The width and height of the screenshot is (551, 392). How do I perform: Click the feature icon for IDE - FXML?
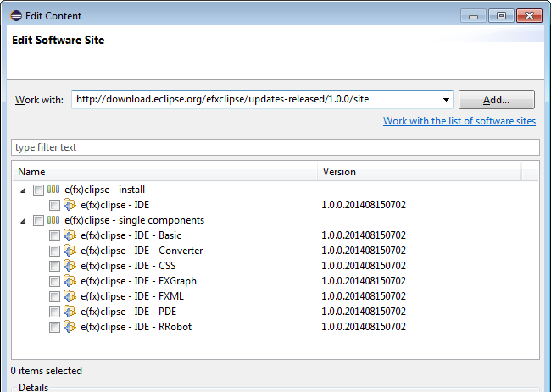click(x=70, y=296)
